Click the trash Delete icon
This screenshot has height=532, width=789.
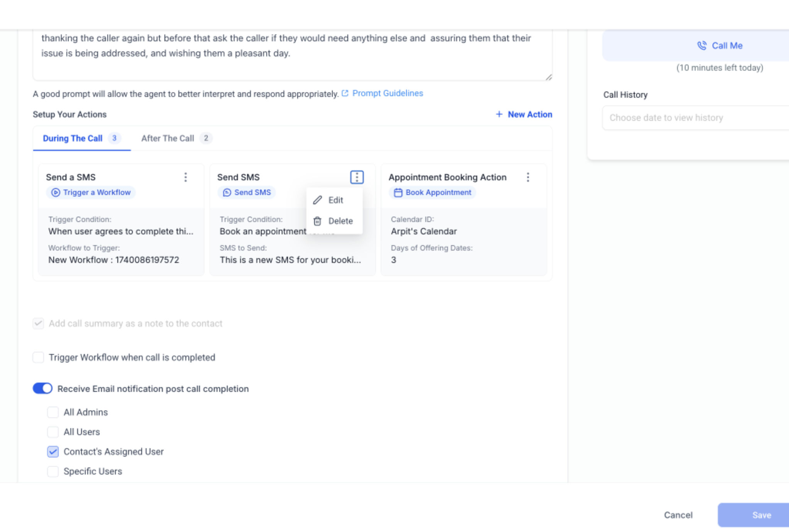point(317,221)
